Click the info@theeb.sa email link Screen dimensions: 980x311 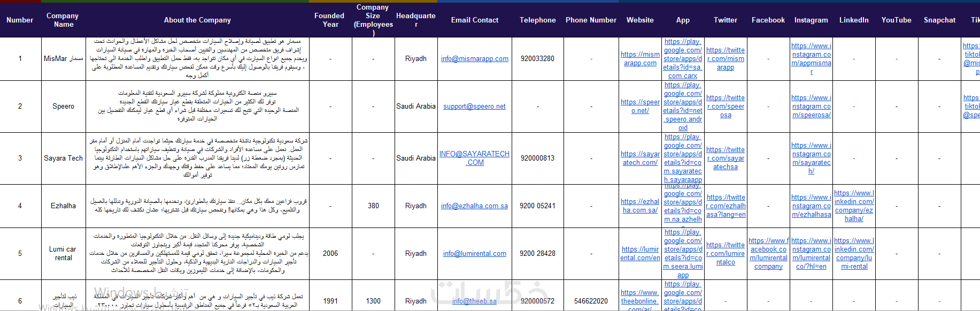[x=474, y=301]
